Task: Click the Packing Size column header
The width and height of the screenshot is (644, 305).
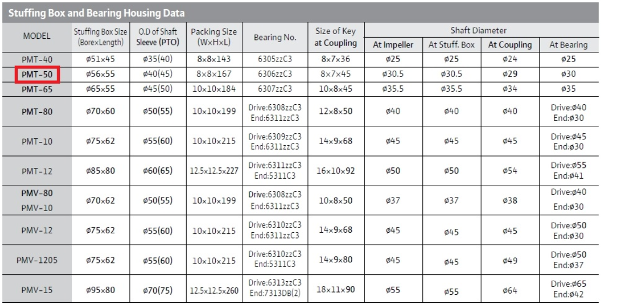Action: [214, 37]
